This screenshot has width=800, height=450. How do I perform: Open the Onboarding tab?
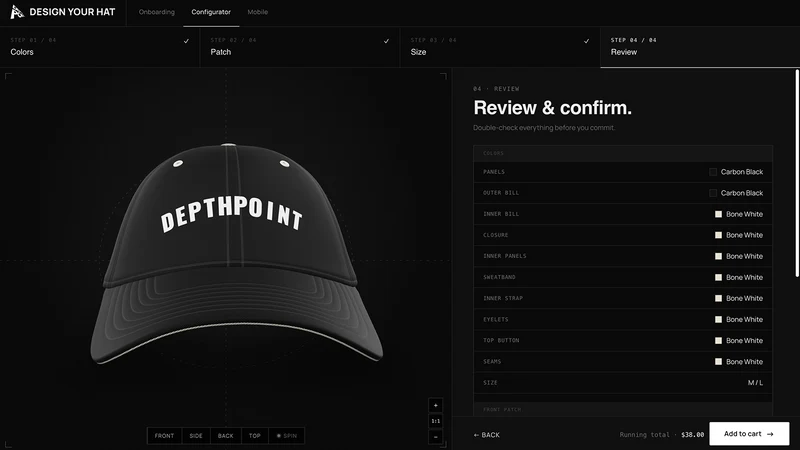point(157,12)
